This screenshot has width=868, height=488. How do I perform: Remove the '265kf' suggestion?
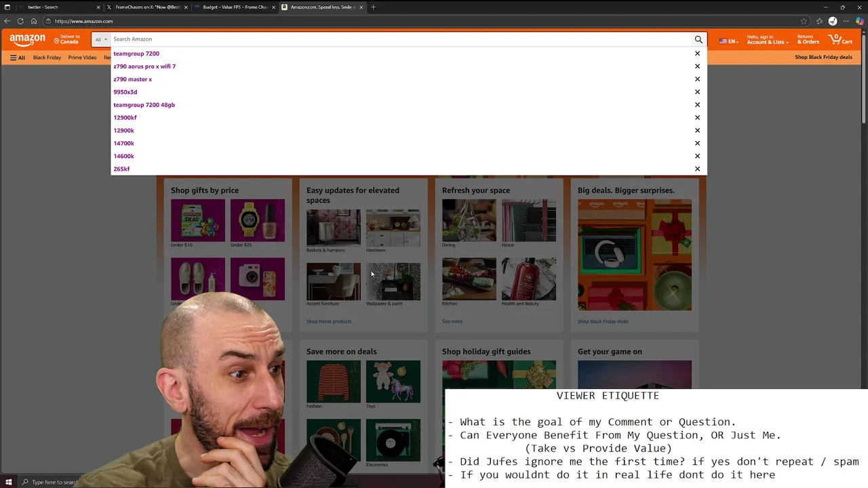(697, 169)
